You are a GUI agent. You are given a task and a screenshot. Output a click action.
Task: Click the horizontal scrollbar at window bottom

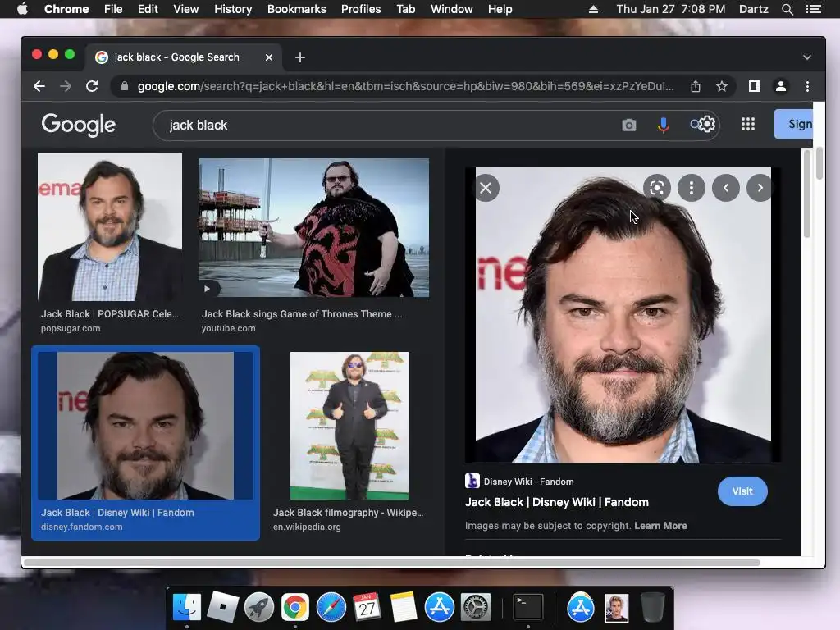pyautogui.click(x=392, y=563)
